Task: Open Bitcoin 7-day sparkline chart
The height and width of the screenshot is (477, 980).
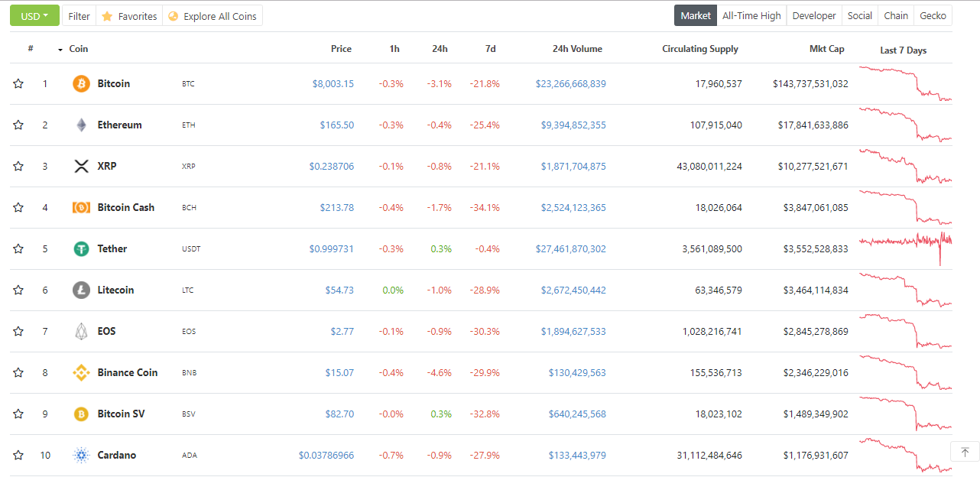Action: 906,84
